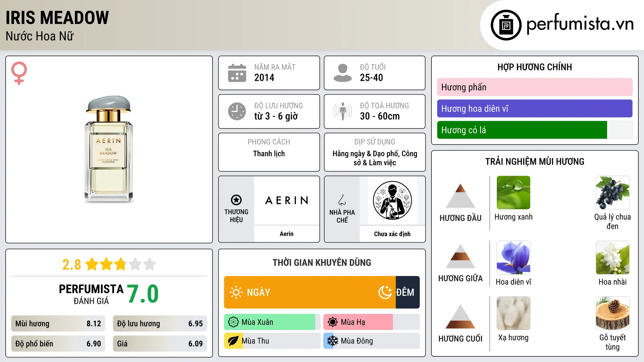Image resolution: width=644 pixels, height=362 pixels.
Task: Click the Giá 6.09 score row
Action: tap(160, 344)
